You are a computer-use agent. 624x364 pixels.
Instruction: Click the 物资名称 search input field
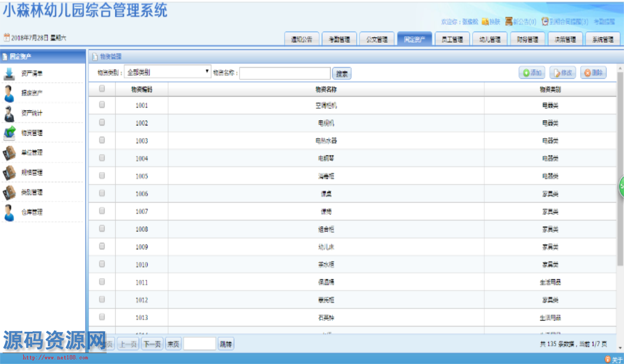pos(284,73)
